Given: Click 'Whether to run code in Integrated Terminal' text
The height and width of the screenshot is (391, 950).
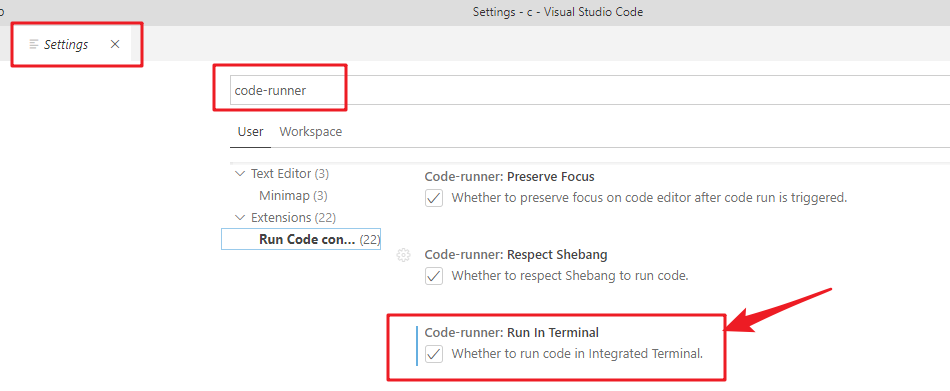Looking at the screenshot, I should click(x=577, y=354).
